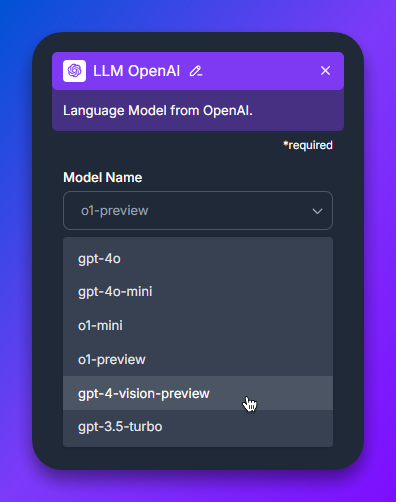Choose gpt-4-vision-preview model
This screenshot has height=502, width=396.
coord(198,393)
